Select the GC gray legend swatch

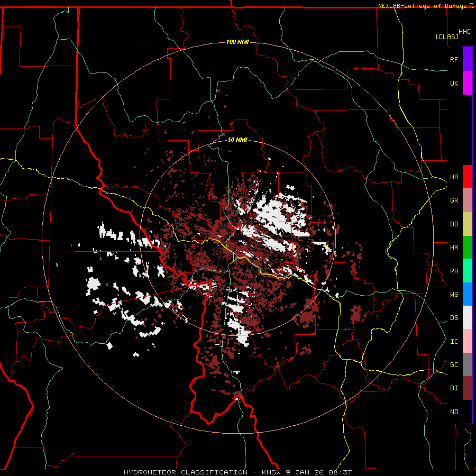tap(467, 364)
